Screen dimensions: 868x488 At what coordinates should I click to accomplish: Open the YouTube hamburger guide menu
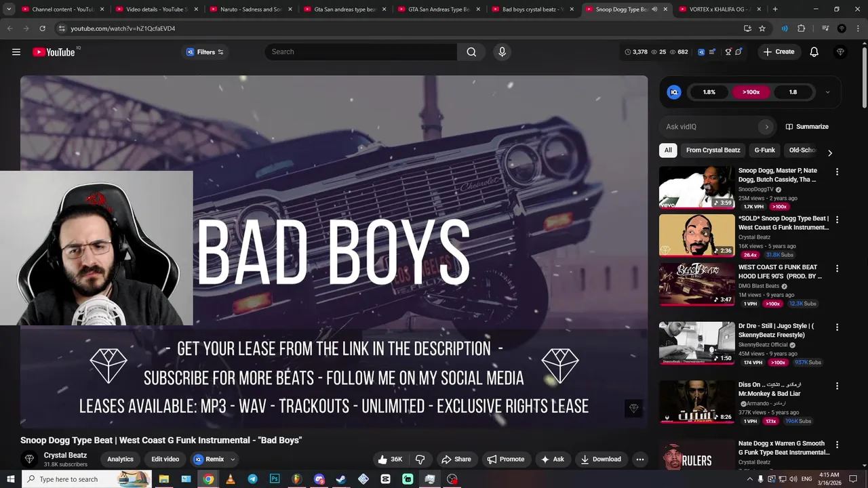pyautogui.click(x=16, y=52)
